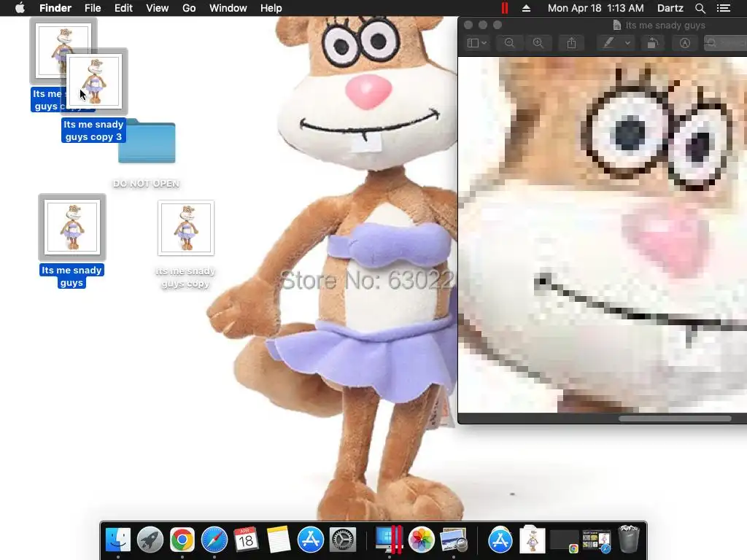Image resolution: width=747 pixels, height=560 pixels.
Task: Open the File menu
Action: [93, 8]
